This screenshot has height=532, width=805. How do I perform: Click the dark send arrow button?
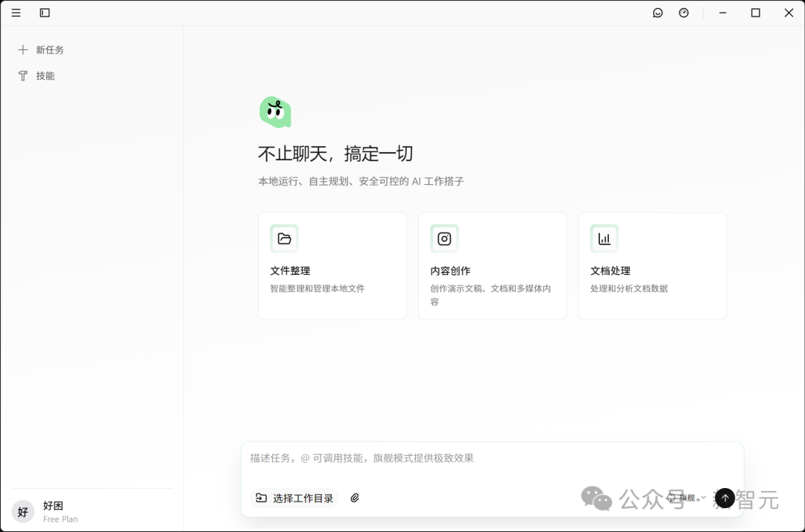pyautogui.click(x=724, y=498)
